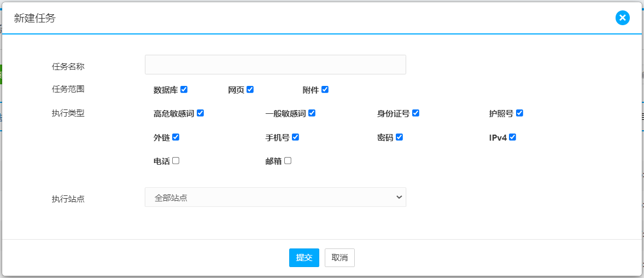Click the 新建任务 dialog title

34,18
